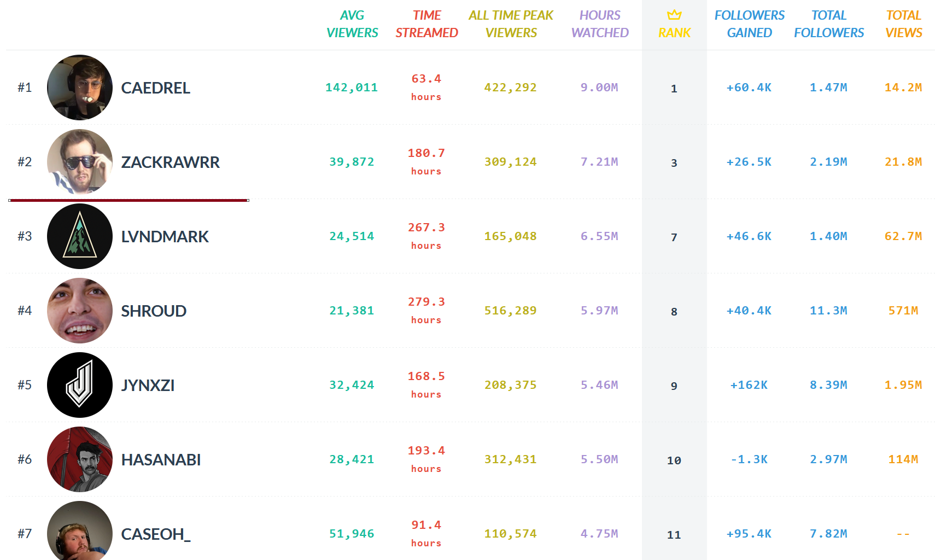Sort by Followers Gained column
The height and width of the screenshot is (560, 935).
point(749,24)
